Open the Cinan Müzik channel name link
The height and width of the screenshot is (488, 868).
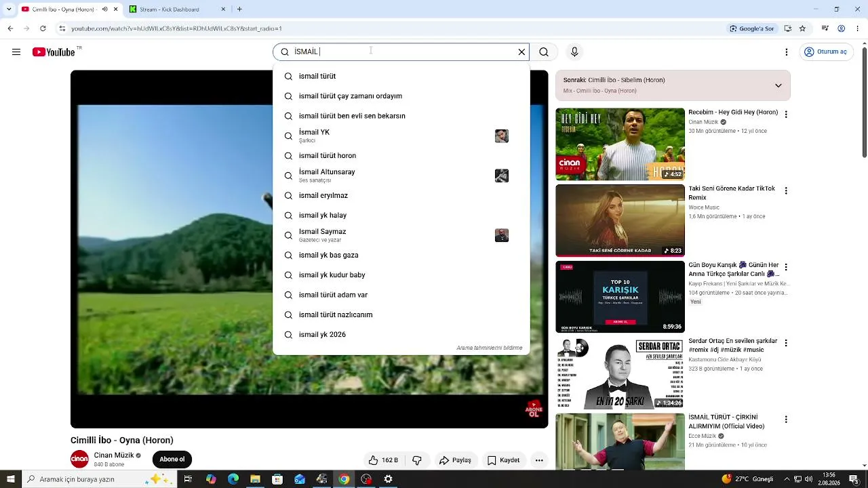pos(114,455)
